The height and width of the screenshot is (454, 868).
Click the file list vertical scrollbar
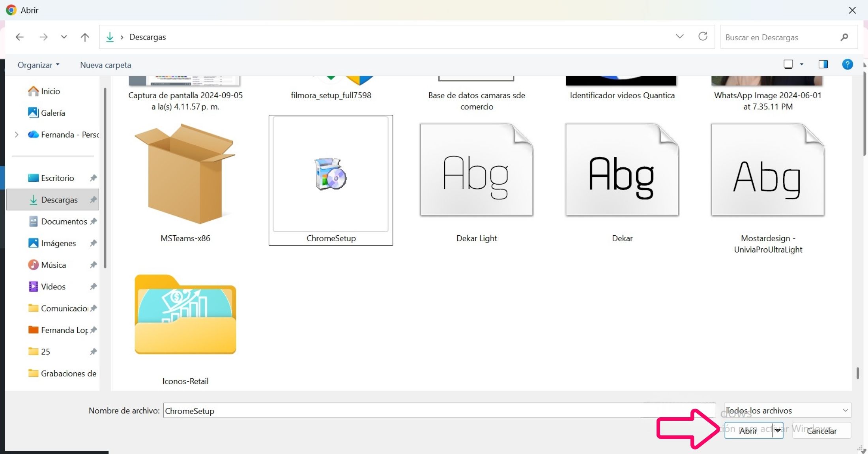[x=858, y=373]
